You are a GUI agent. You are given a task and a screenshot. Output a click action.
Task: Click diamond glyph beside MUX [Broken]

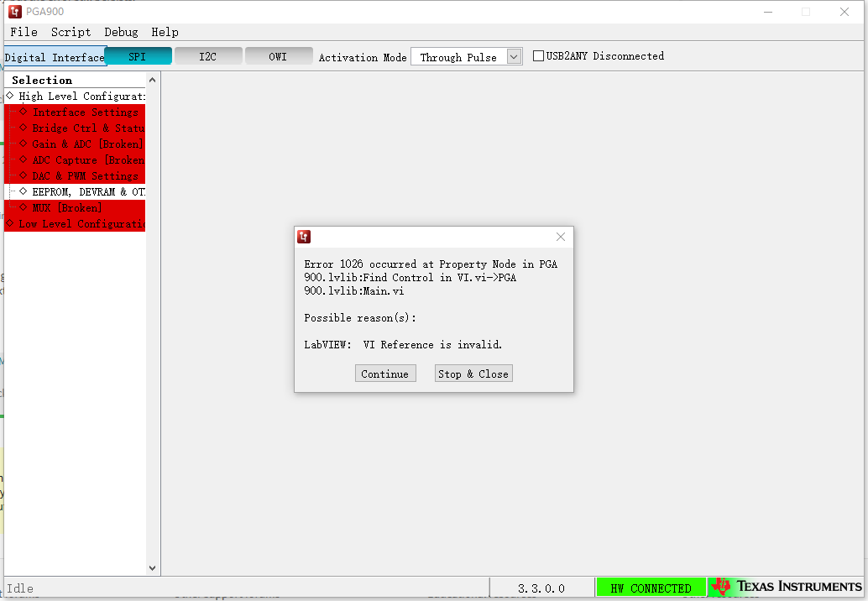point(24,207)
